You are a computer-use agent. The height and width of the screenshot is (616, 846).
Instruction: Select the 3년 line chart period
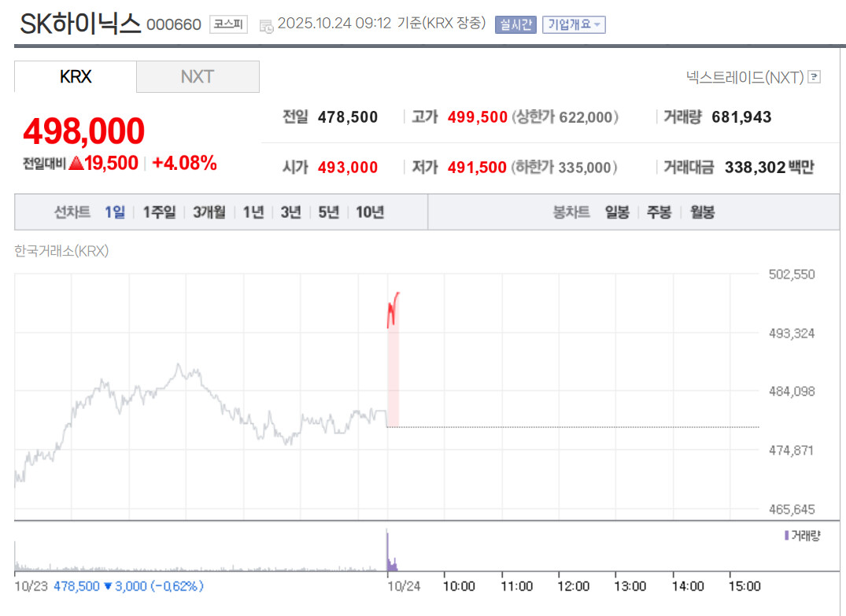coord(291,212)
